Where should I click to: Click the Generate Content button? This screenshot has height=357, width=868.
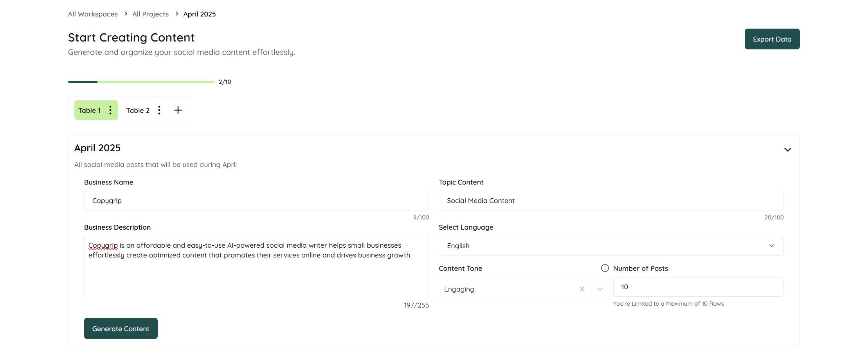click(x=121, y=328)
